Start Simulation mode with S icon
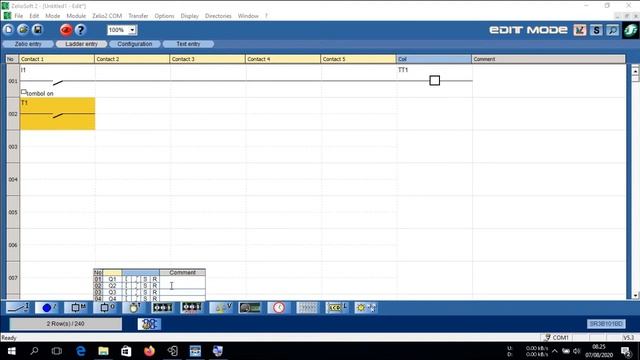640x360 pixels. pos(596,30)
